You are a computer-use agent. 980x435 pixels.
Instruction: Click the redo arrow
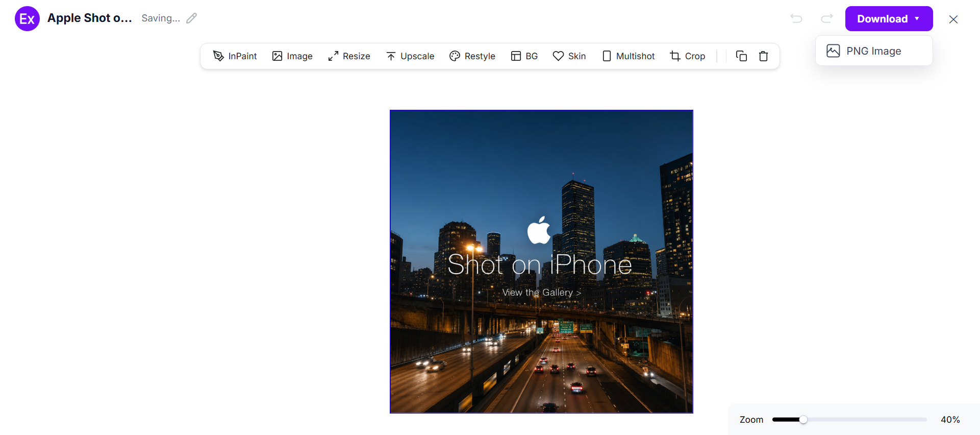[x=827, y=19]
